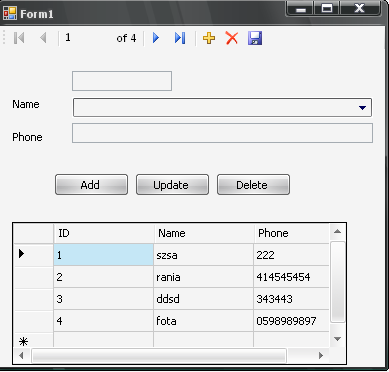Image resolution: width=389 pixels, height=372 pixels.
Task: Click the grid's vertical scrollbar down arrow
Action: click(x=337, y=339)
